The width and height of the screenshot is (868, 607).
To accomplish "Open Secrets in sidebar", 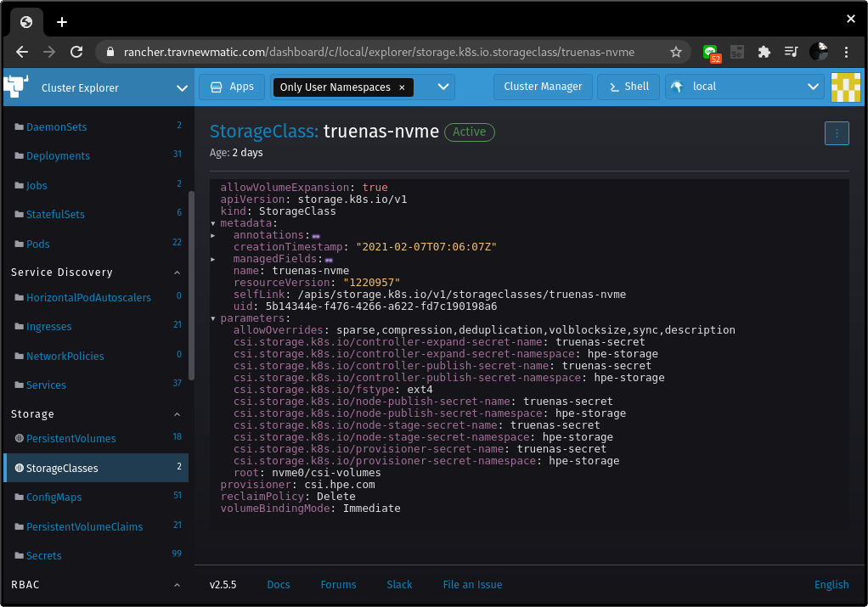I will (43, 556).
